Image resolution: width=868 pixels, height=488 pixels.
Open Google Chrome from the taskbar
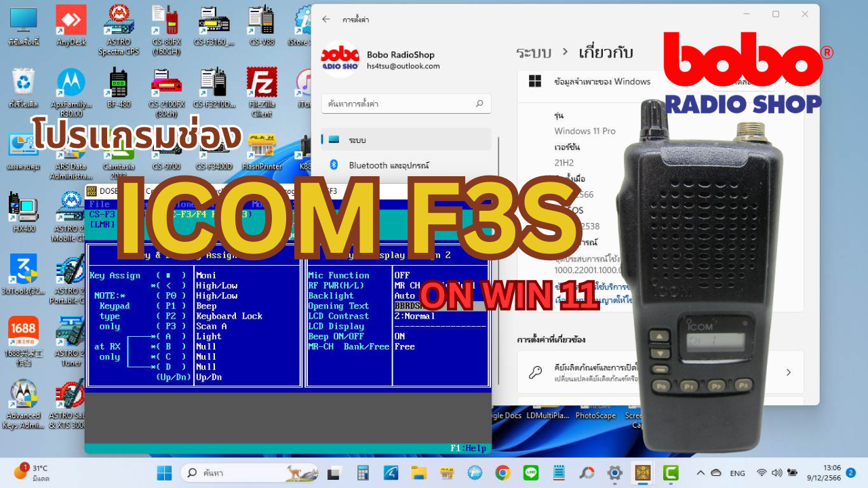[x=502, y=472]
